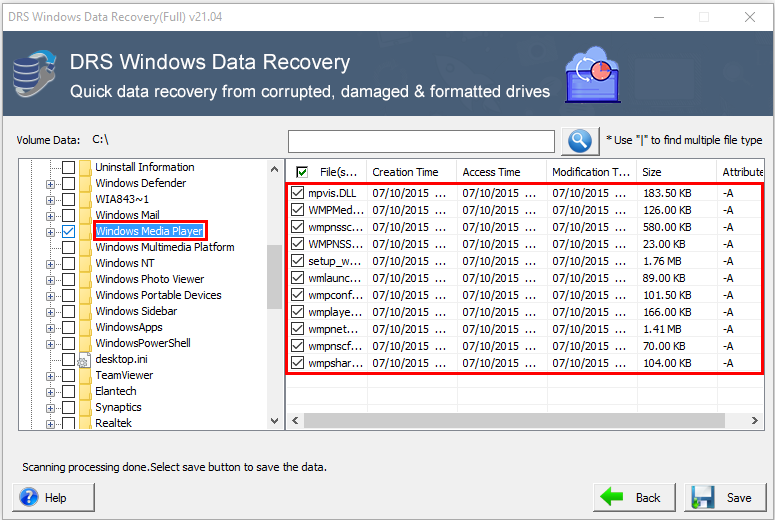Check the Uninstall Information checkbox

[x=69, y=167]
